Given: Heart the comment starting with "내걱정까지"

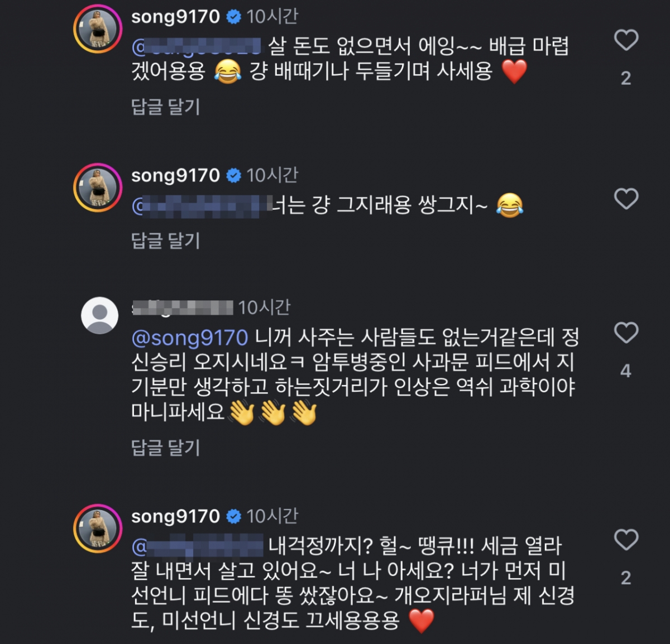Looking at the screenshot, I should pyautogui.click(x=626, y=540).
